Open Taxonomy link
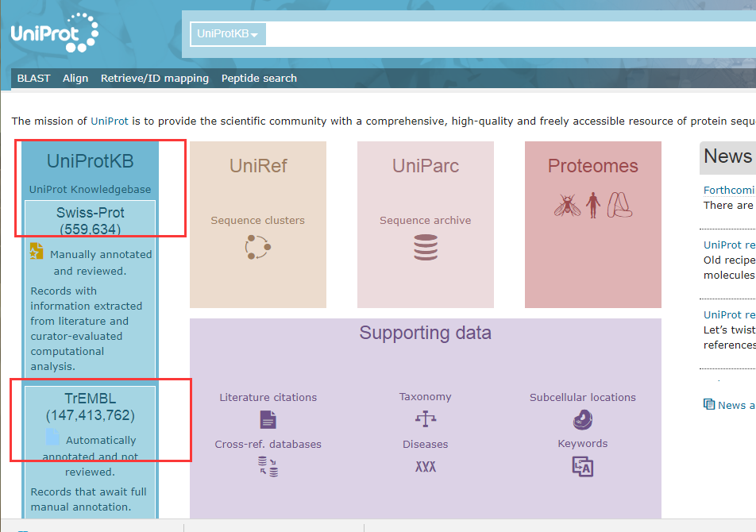The image size is (756, 532). (426, 396)
